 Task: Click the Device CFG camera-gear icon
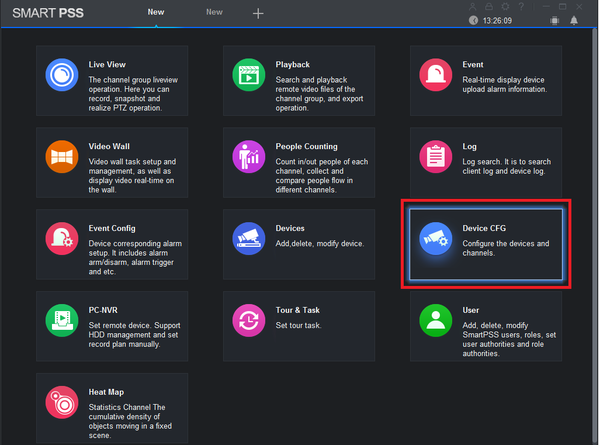tap(435, 238)
